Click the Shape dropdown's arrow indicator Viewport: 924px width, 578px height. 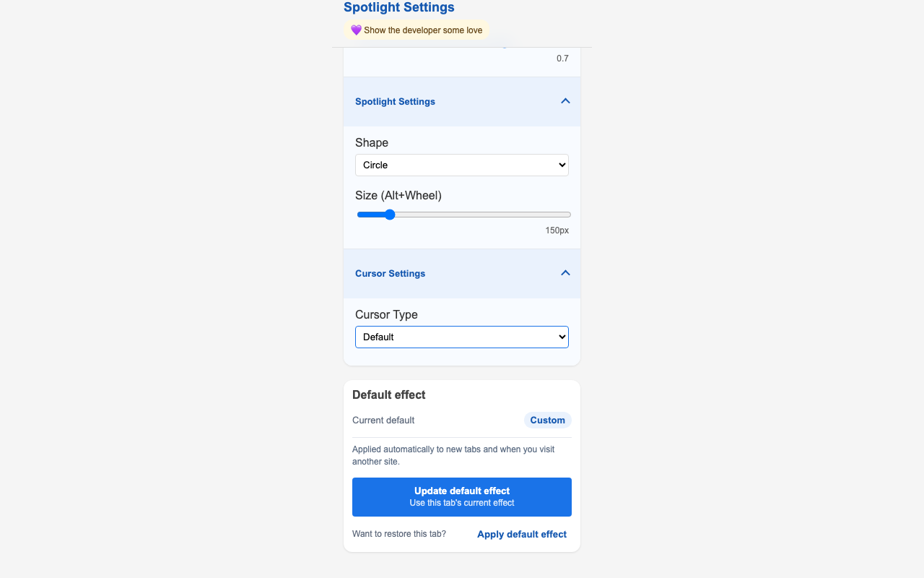562,165
